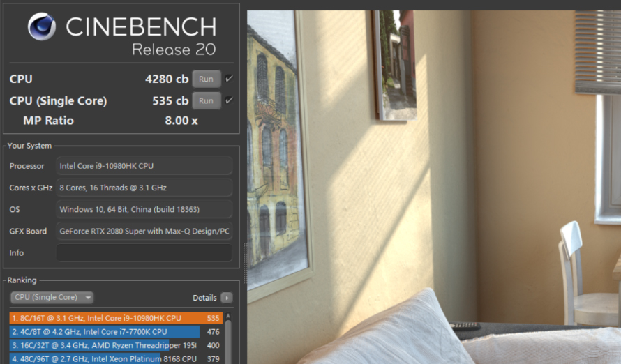Select the Processor field Intel Core i9-10980HK
Screen dimensions: 621x364
[144, 166]
